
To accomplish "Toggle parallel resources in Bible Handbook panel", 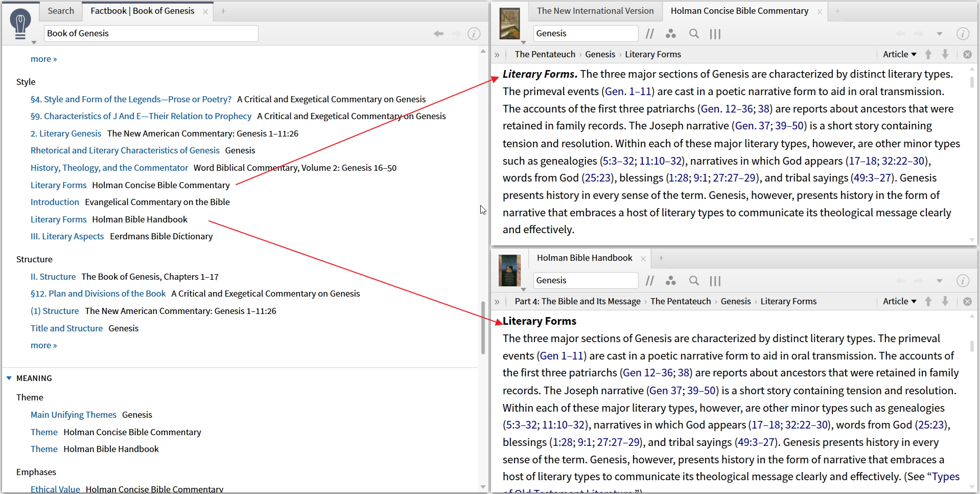I will 650,281.
